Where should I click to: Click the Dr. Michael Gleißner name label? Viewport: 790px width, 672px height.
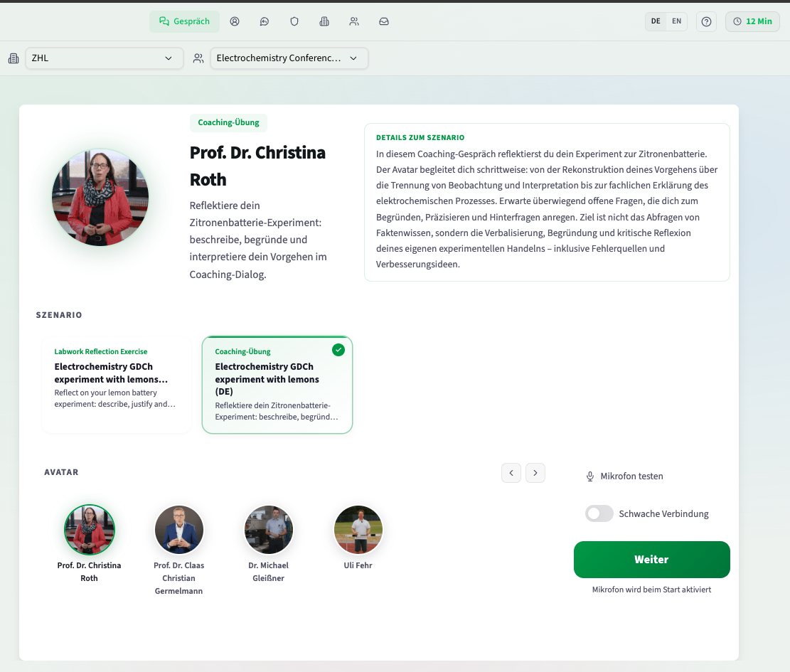click(269, 572)
